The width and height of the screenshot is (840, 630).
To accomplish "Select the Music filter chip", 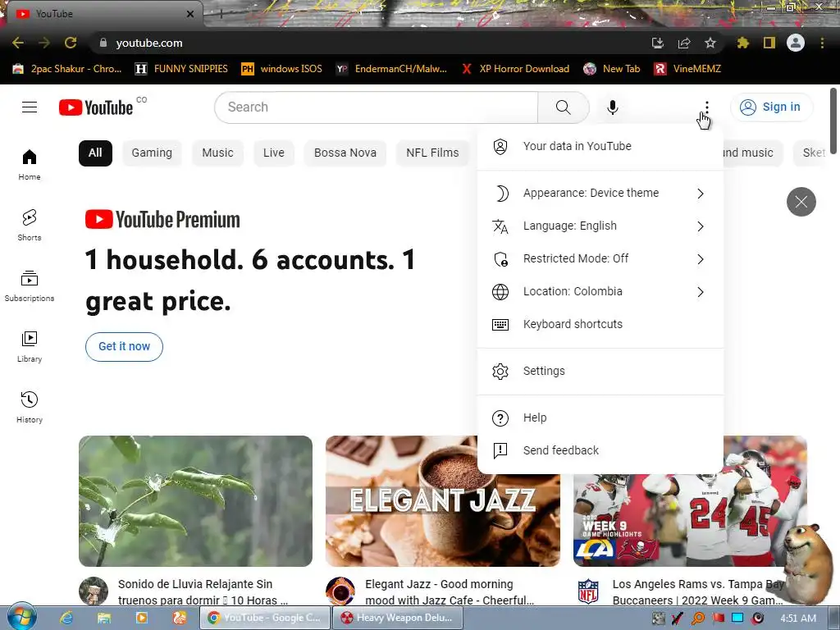I will point(217,153).
